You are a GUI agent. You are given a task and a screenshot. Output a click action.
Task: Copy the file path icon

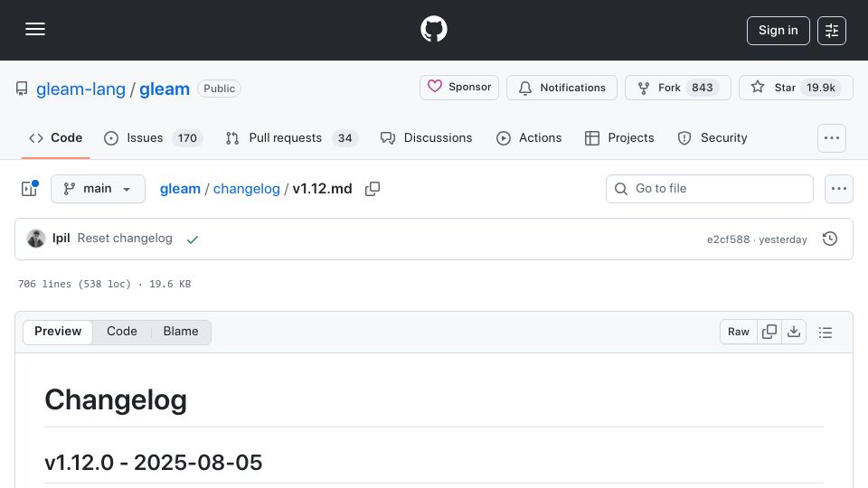tap(373, 189)
